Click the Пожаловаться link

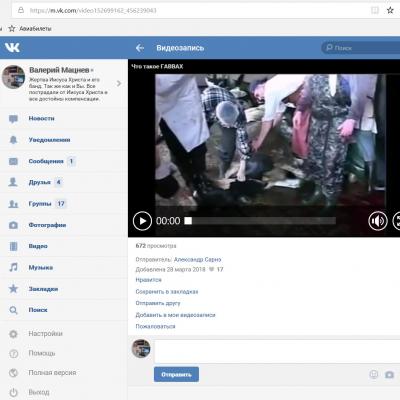click(x=155, y=327)
